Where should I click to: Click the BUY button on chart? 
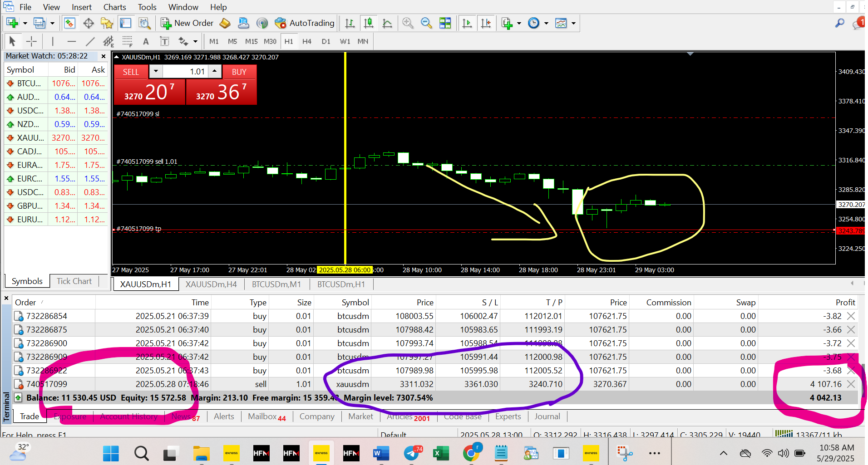coord(239,72)
